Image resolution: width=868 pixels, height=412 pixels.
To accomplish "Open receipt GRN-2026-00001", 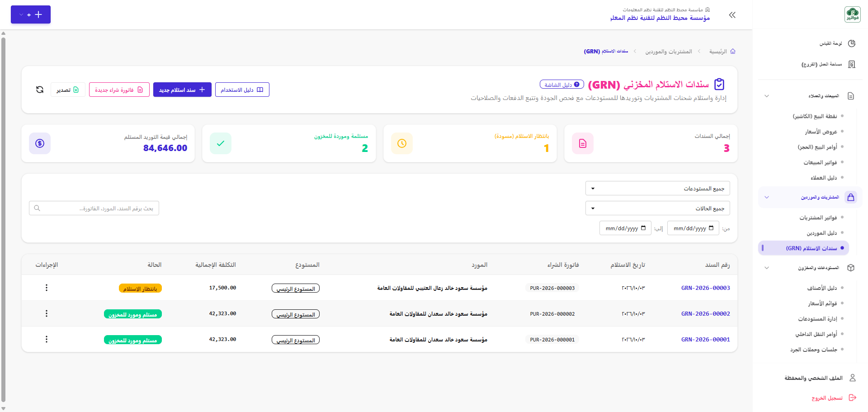I will (705, 339).
